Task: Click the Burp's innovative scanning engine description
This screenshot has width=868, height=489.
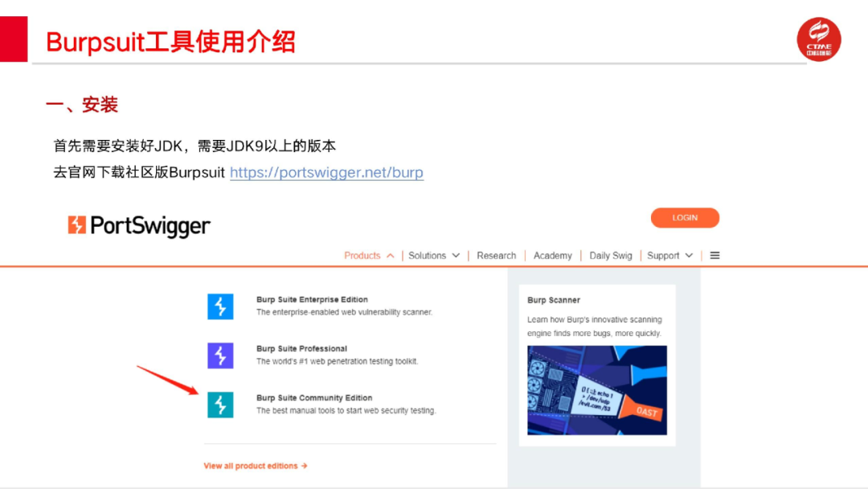Action: pyautogui.click(x=595, y=327)
